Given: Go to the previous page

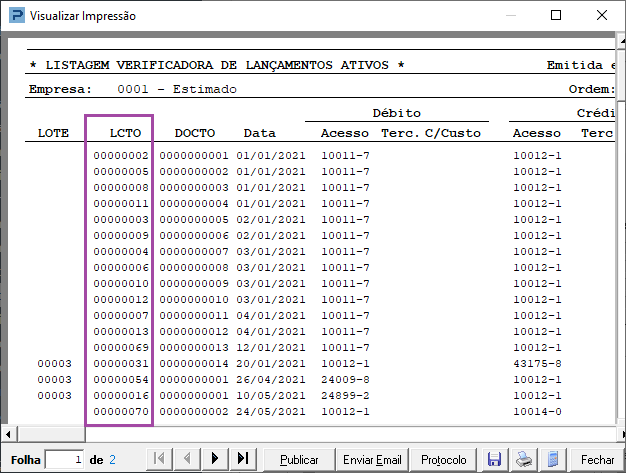Looking at the screenshot, I should point(186,459).
